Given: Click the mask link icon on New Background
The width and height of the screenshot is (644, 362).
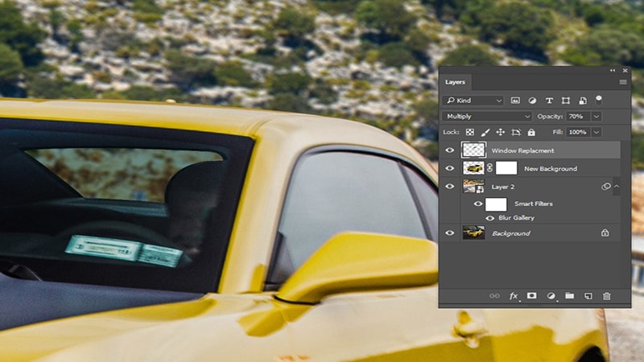Looking at the screenshot, I should click(489, 168).
